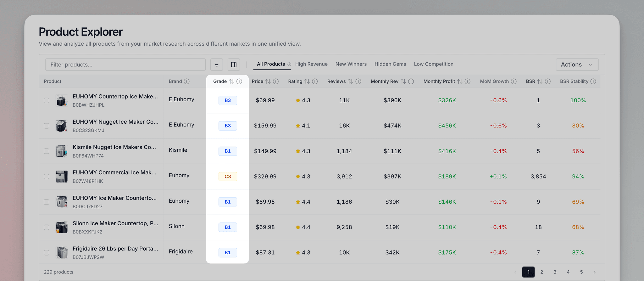
Task: Click the Monthly Profit info icon
Action: (468, 81)
